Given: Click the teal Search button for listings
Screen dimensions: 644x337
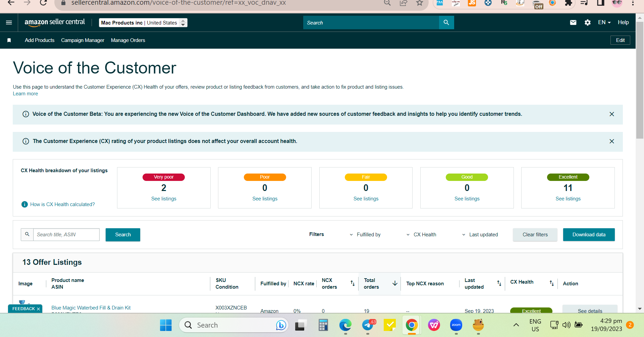Looking at the screenshot, I should 123,235.
